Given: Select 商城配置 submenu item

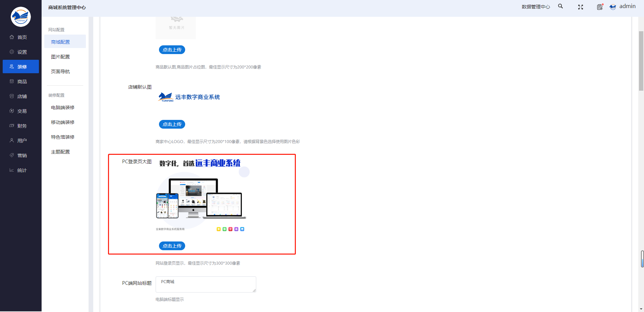Looking at the screenshot, I should click(65, 42).
